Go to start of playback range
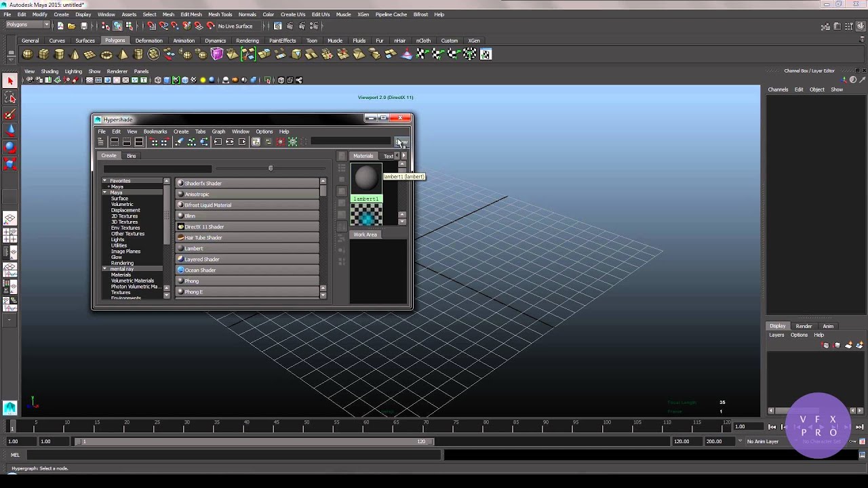Image resolution: width=868 pixels, height=488 pixels. (772, 427)
